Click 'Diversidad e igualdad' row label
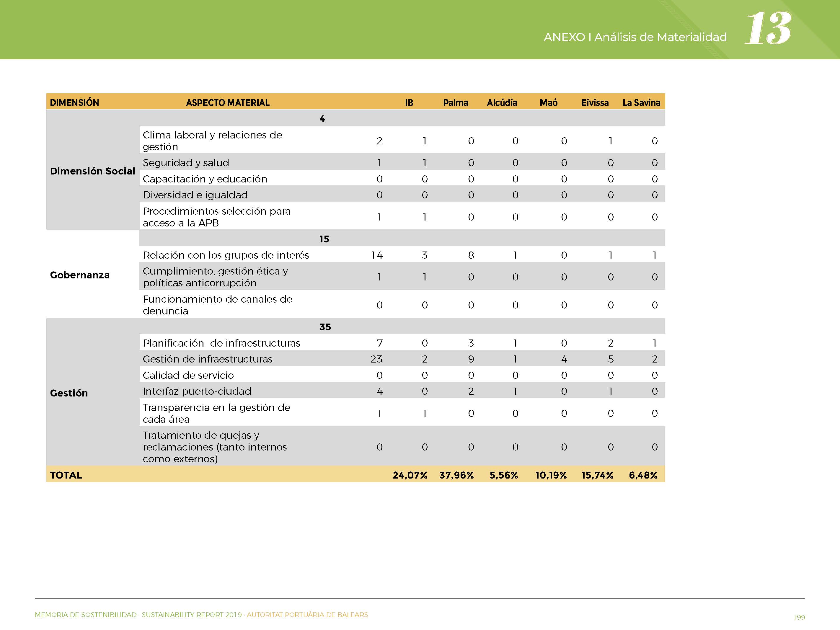840x630 pixels. [195, 195]
